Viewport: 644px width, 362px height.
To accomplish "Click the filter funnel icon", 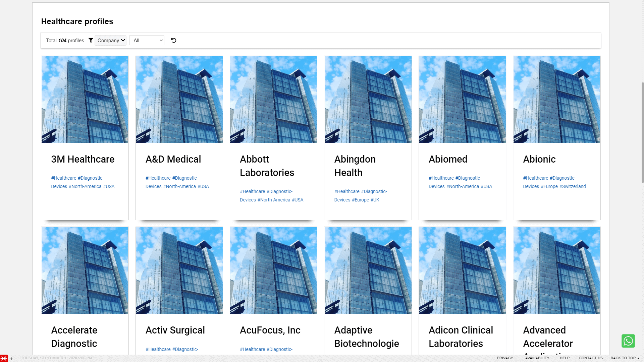I will (x=91, y=40).
